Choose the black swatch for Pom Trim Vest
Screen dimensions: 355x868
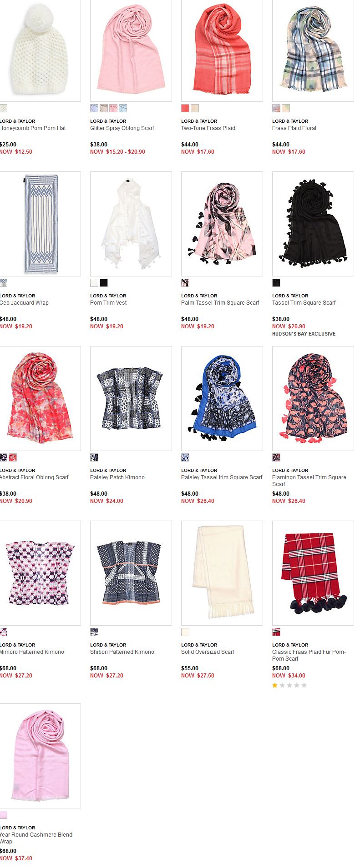(104, 283)
